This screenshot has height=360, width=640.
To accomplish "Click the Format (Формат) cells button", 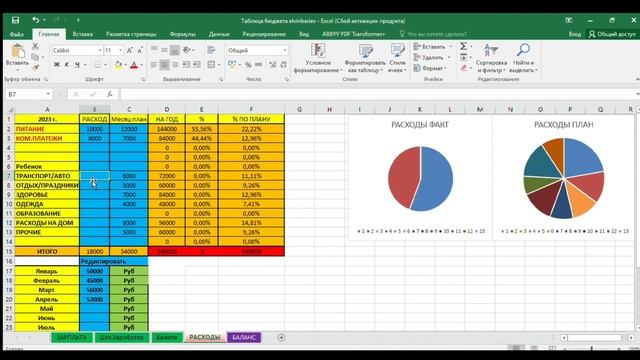I will [x=429, y=68].
